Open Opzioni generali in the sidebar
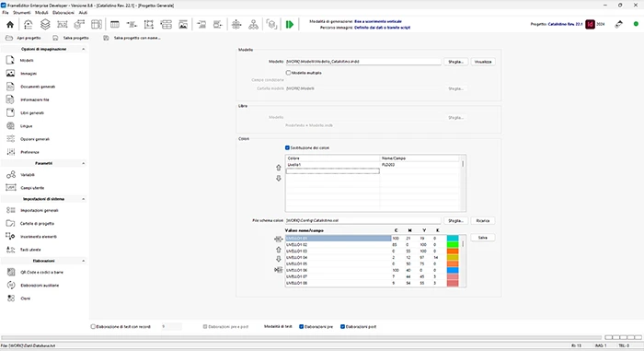This screenshot has width=644, height=351. point(35,139)
